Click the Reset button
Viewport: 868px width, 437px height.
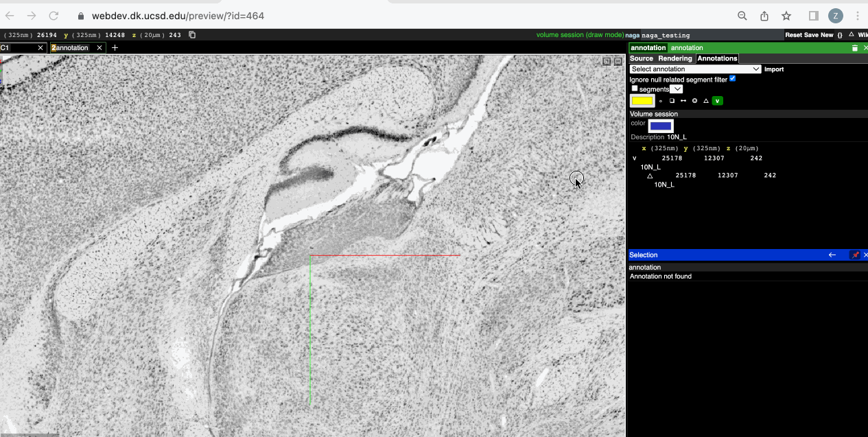(x=794, y=35)
